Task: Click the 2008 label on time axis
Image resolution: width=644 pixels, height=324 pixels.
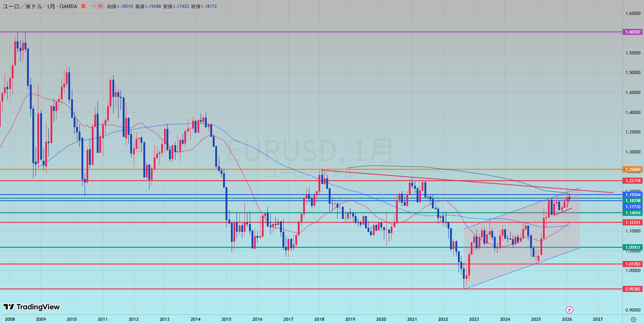Action: [x=10, y=319]
